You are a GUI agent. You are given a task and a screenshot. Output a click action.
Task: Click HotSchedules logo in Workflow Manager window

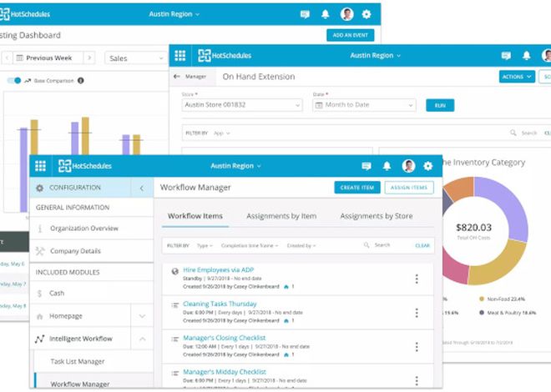click(84, 166)
